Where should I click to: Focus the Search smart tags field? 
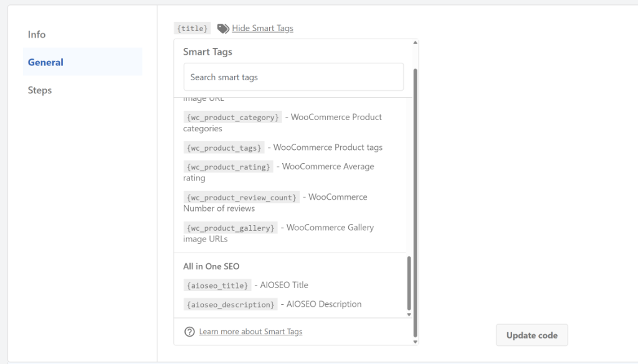pyautogui.click(x=293, y=77)
